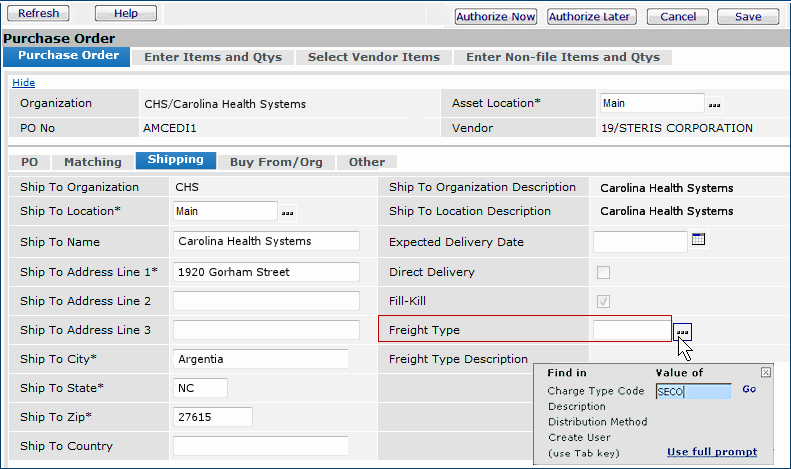Click the Charge Type Code search field
Image resolution: width=791 pixels, height=469 pixels.
click(x=693, y=392)
